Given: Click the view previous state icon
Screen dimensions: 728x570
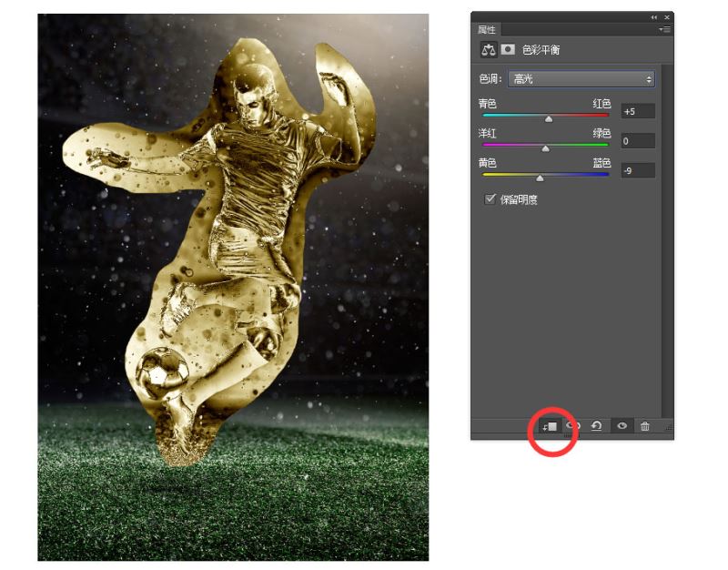Looking at the screenshot, I should 573,425.
